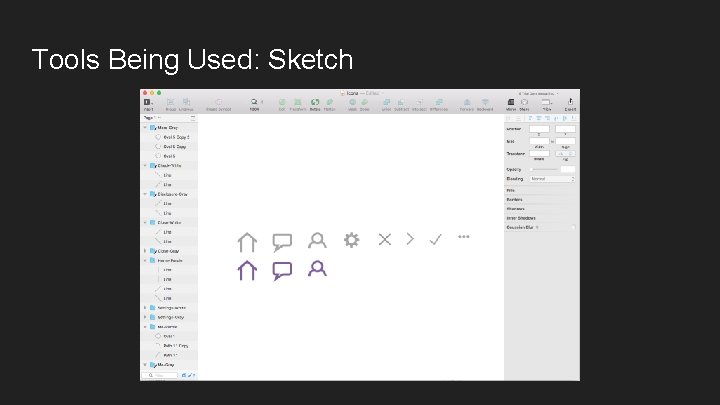Expand the Settings Gray group

point(146,317)
